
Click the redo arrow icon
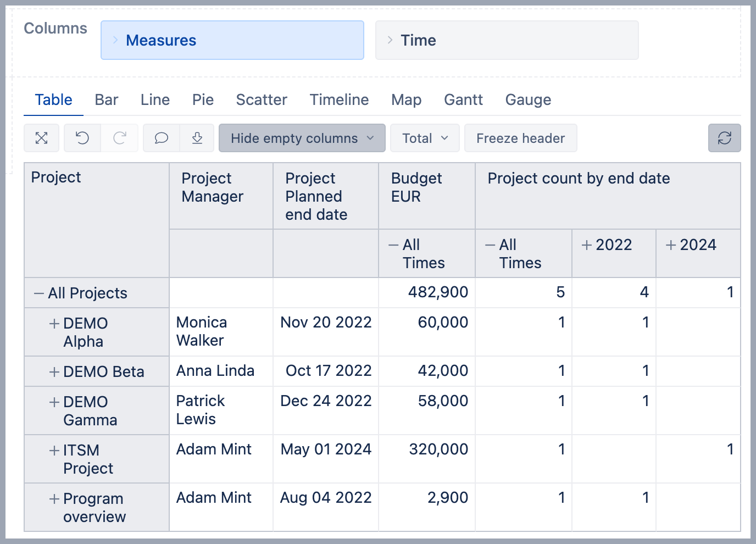click(120, 138)
